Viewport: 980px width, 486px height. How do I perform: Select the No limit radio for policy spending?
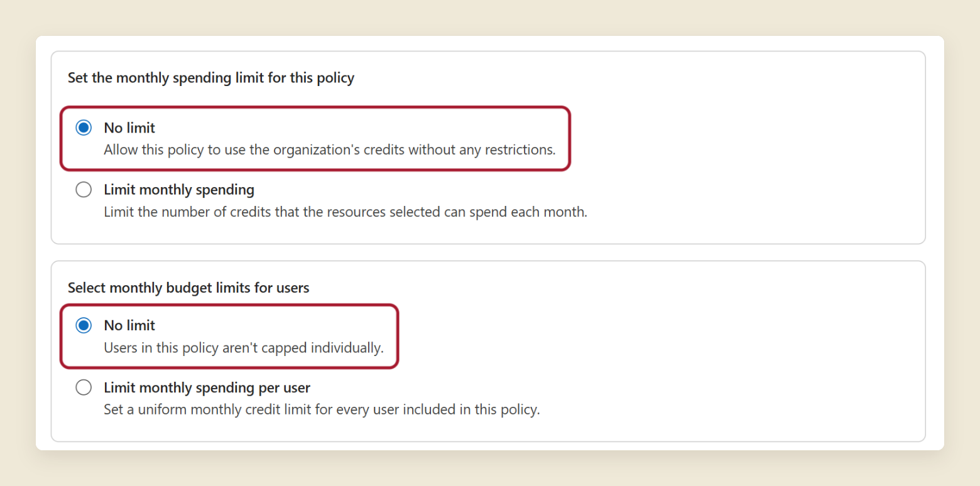(x=84, y=128)
